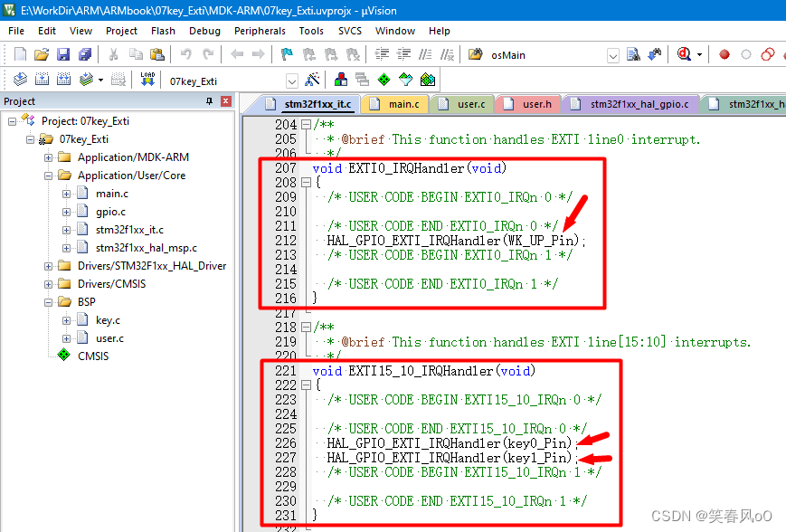Download to flash LOAD icon
This screenshot has height=532, width=786.
click(147, 80)
